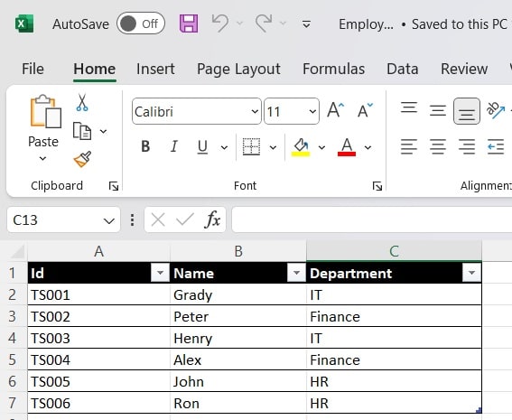The width and height of the screenshot is (512, 420).
Task: Select Bottom Align vertical alignment
Action: coord(467,111)
